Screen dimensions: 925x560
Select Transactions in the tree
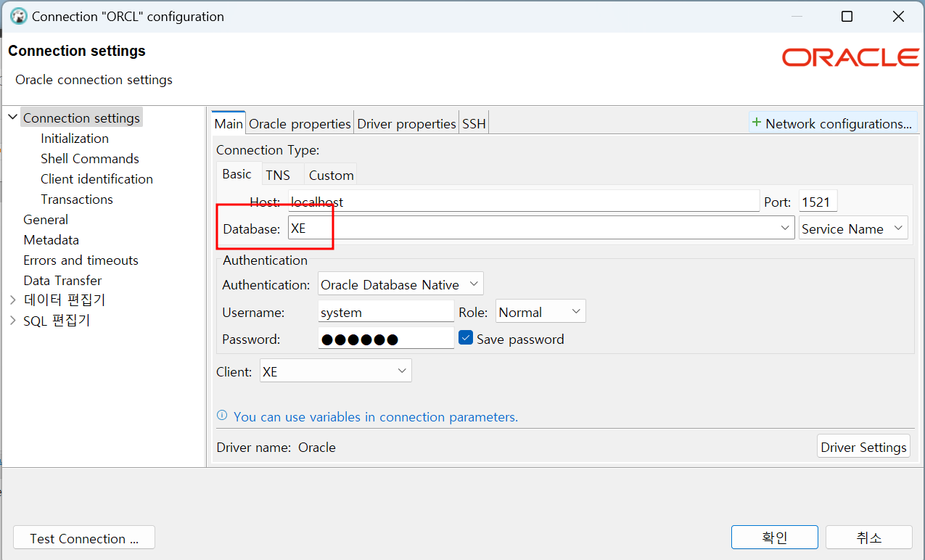77,199
